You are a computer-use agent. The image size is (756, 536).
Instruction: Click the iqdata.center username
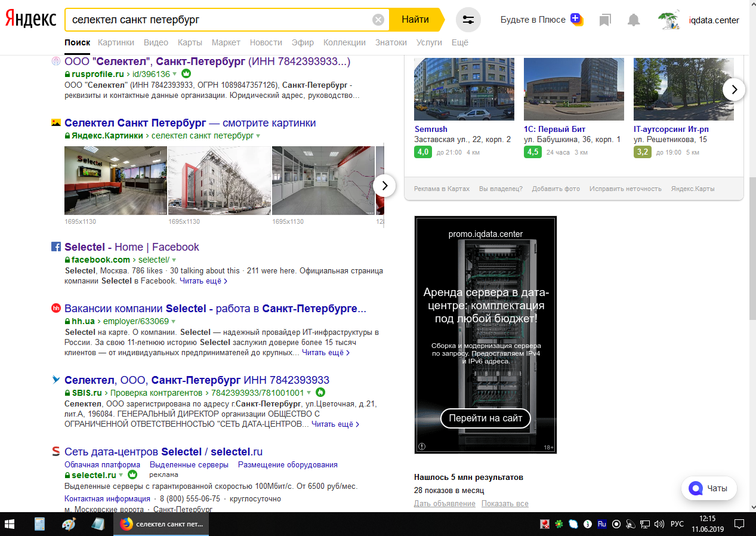tap(714, 20)
